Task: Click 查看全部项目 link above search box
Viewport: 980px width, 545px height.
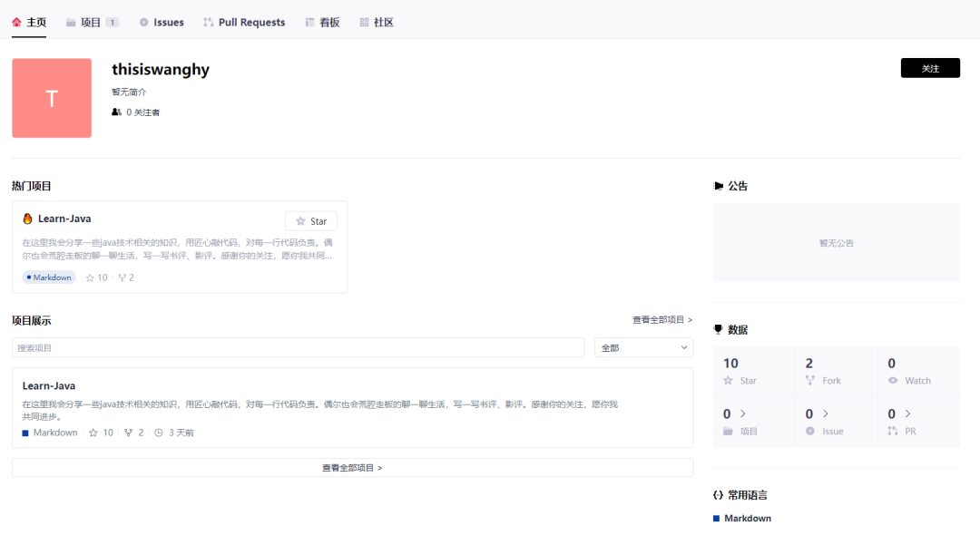Action: 662,319
